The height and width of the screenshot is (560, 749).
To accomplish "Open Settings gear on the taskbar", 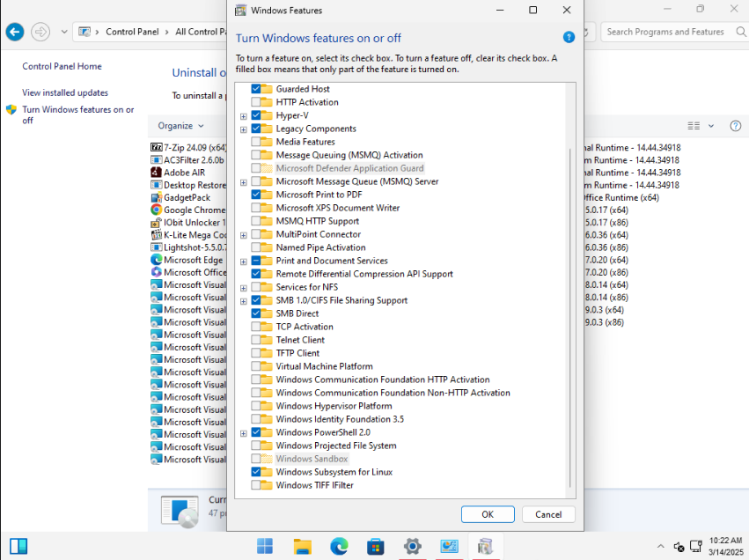I will click(412, 546).
